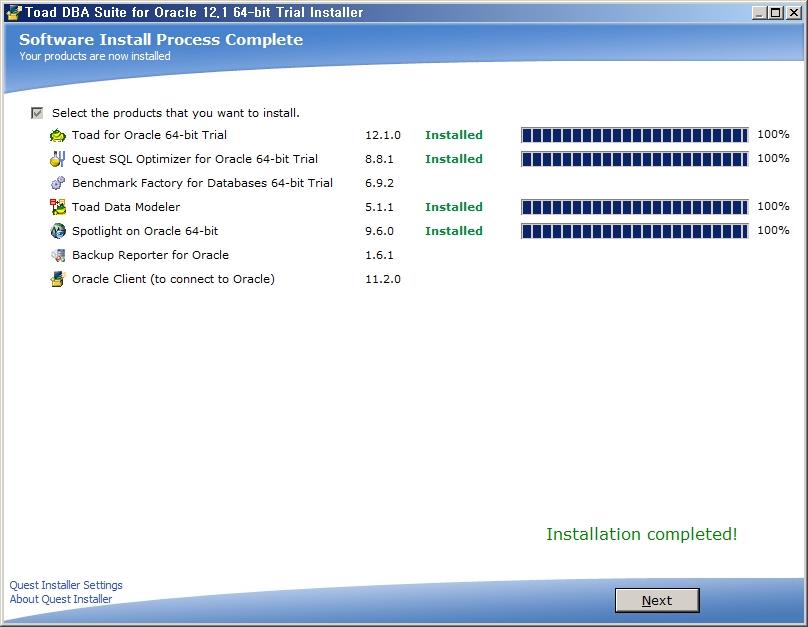Open About Quest Installer link

61,599
